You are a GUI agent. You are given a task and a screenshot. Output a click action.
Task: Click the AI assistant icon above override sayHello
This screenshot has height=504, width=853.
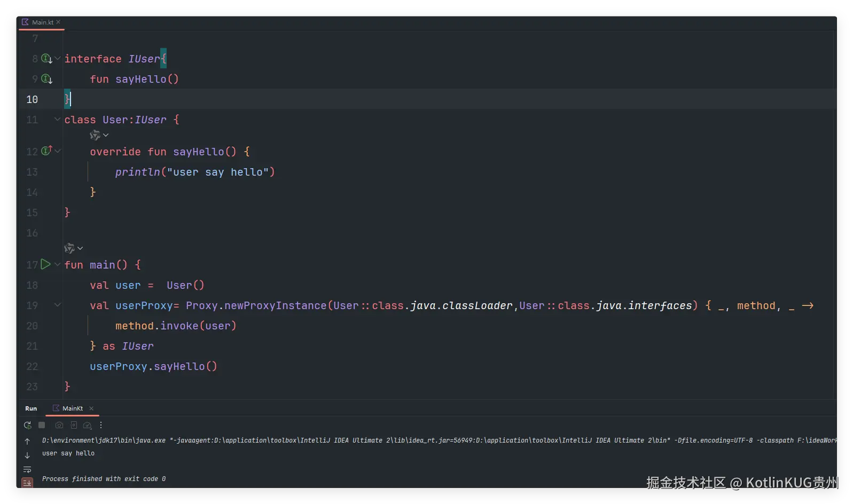pyautogui.click(x=95, y=135)
